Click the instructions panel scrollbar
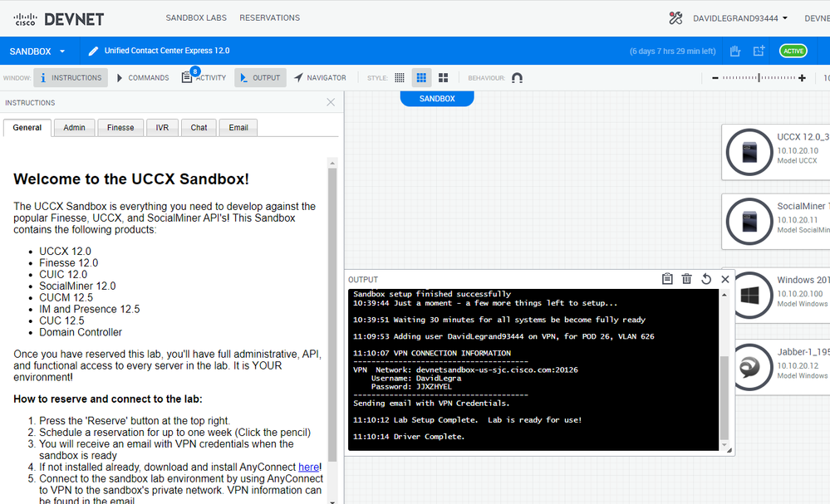 coord(332,316)
